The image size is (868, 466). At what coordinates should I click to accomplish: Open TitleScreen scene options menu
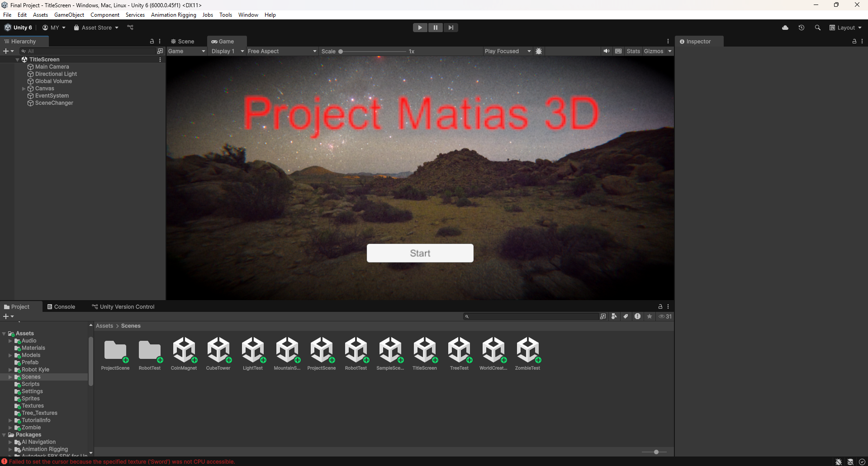point(160,60)
